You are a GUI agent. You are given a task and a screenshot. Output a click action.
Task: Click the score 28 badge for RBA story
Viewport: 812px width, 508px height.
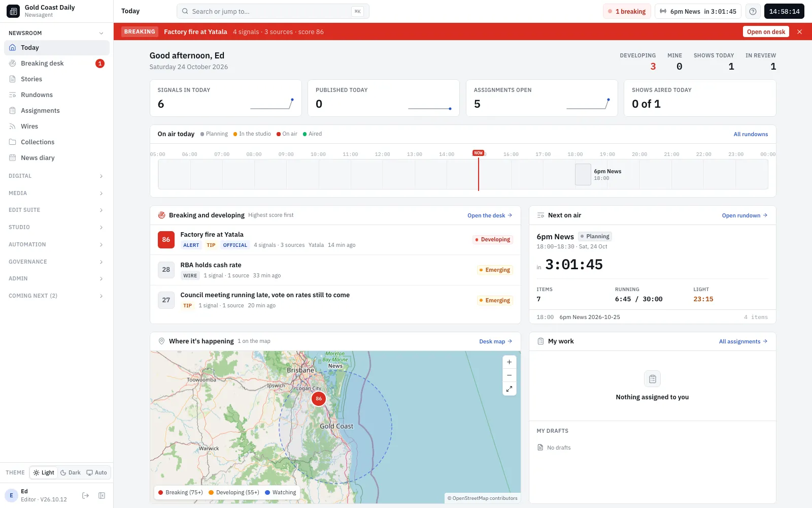tap(166, 270)
